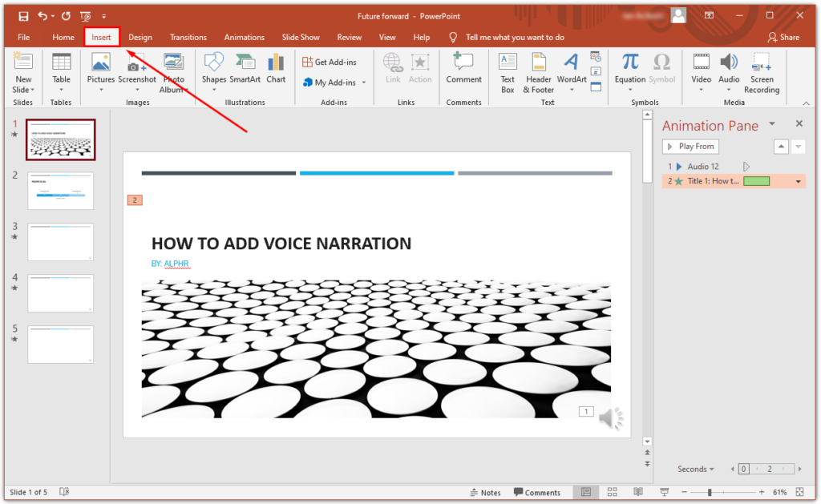This screenshot has height=504, width=821.
Task: Click the speaker audio icon on slide
Action: [x=610, y=418]
